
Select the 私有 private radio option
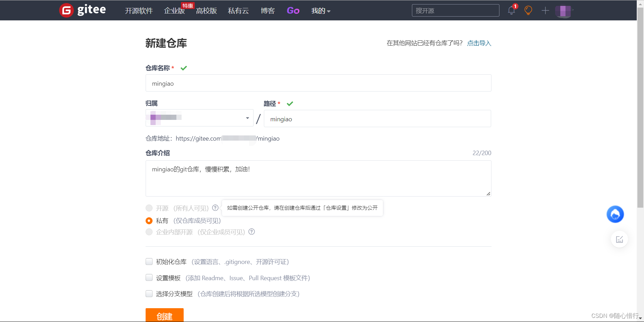click(149, 220)
